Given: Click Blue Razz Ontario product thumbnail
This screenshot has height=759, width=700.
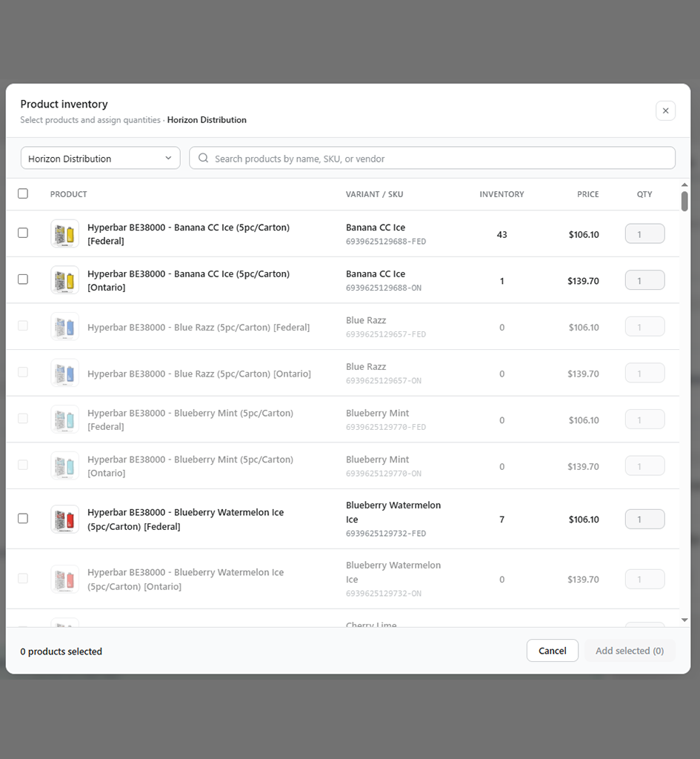Looking at the screenshot, I should [65, 374].
